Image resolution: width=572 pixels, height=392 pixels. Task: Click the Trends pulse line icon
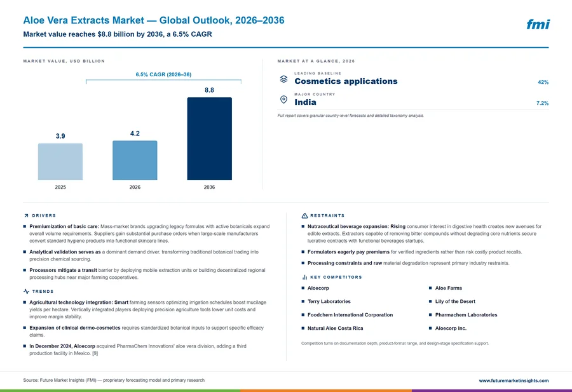(x=26, y=292)
